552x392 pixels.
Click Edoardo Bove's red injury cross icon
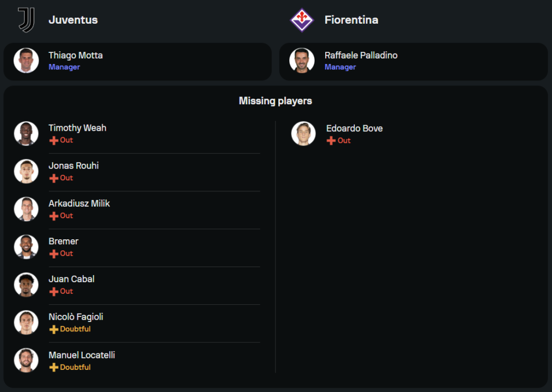click(x=331, y=141)
